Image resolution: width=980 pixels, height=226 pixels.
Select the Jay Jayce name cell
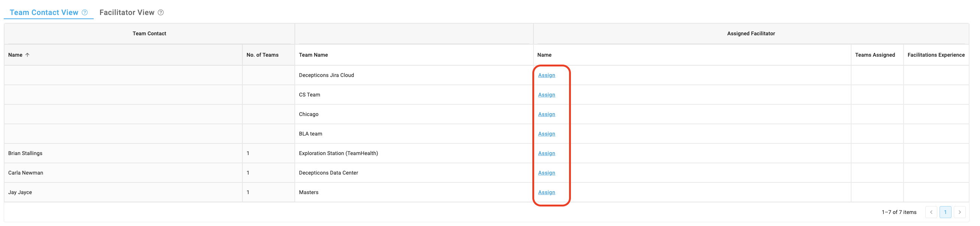(123, 192)
